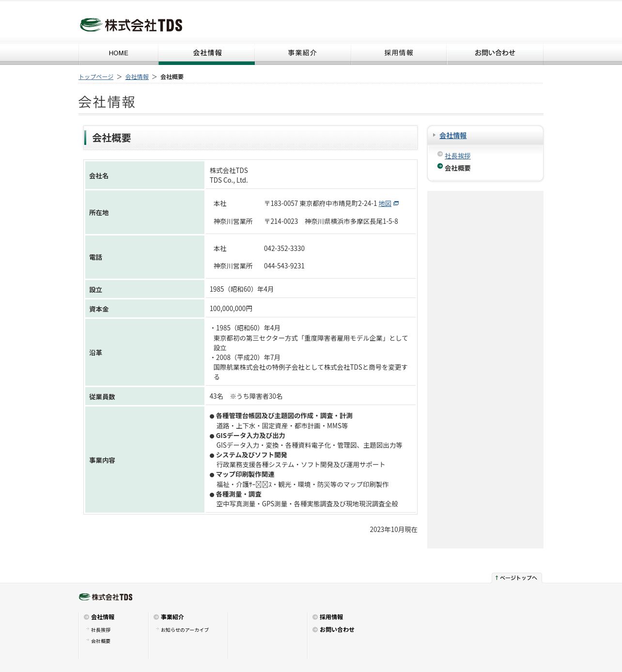Screen dimensions: 622x672
Task: Click the green bullet icon beside sidebar 会社概要
Action: [440, 166]
